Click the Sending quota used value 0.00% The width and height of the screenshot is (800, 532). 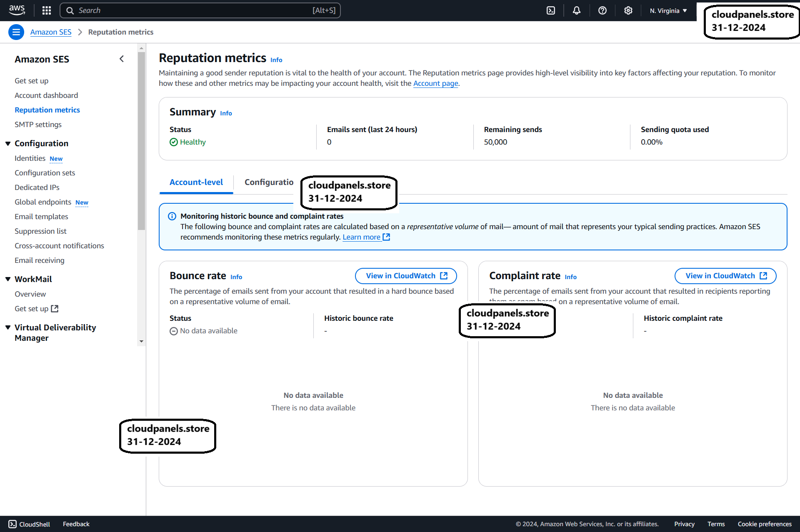coord(652,142)
